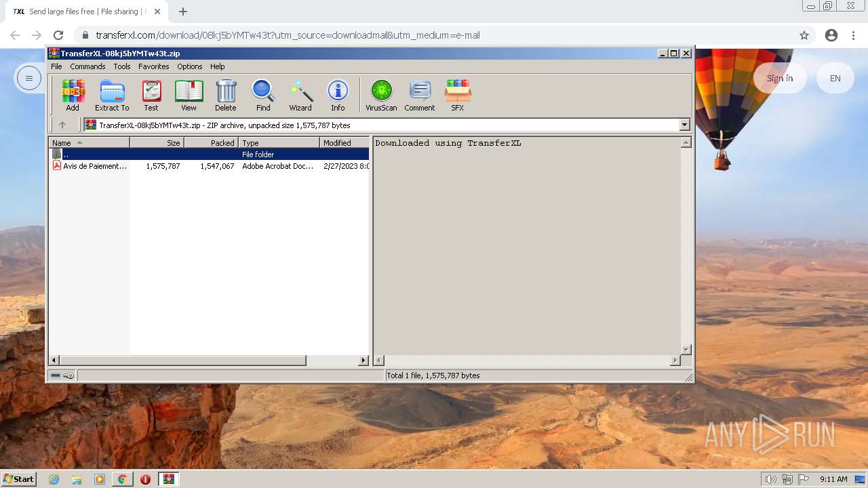868x488 pixels.
Task: Click the 9:11 AM system clock
Action: (833, 479)
